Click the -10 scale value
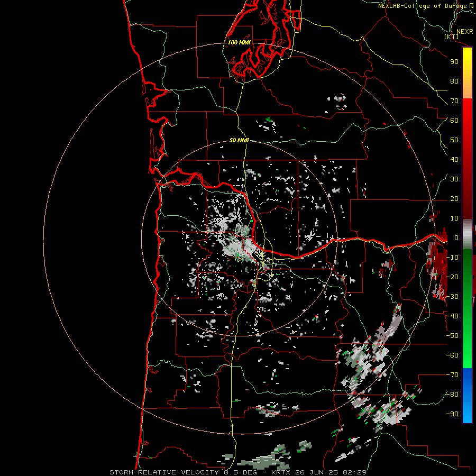Viewport: 476px width, 476px height. tap(452, 258)
